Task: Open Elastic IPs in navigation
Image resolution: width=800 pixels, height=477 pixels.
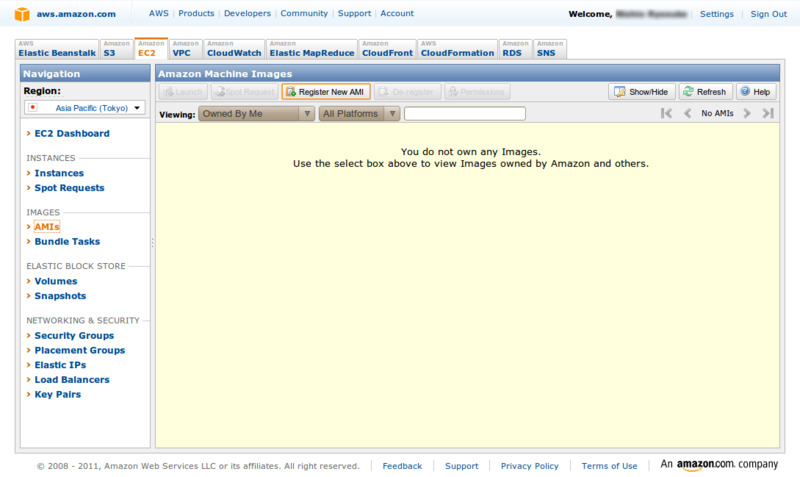Action: tap(60, 365)
